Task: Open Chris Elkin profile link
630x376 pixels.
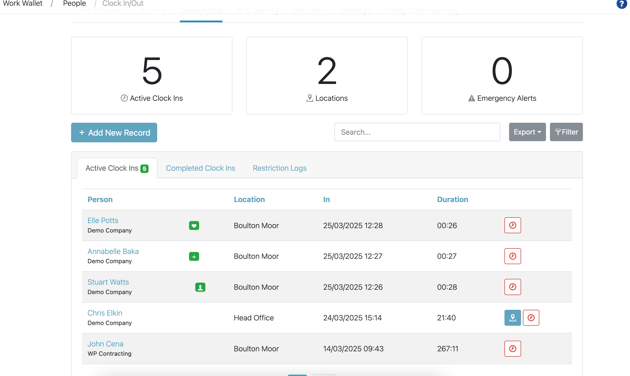Action: 104,313
